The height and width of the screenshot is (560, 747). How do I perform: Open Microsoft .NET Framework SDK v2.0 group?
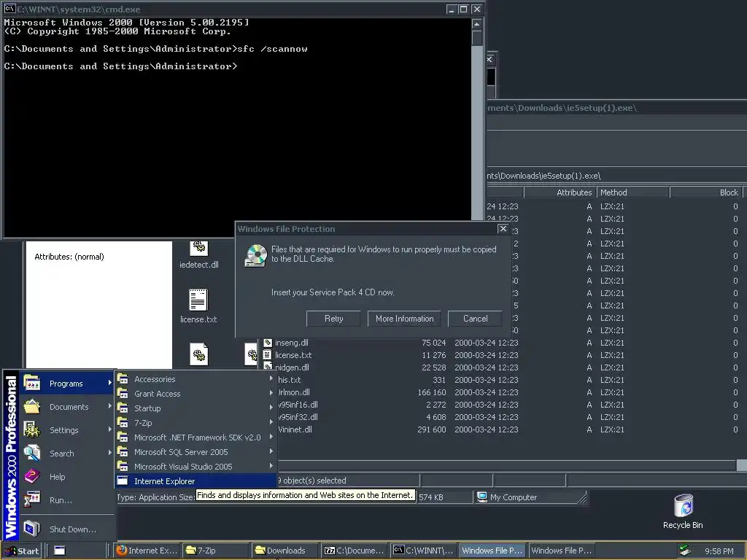click(x=196, y=437)
